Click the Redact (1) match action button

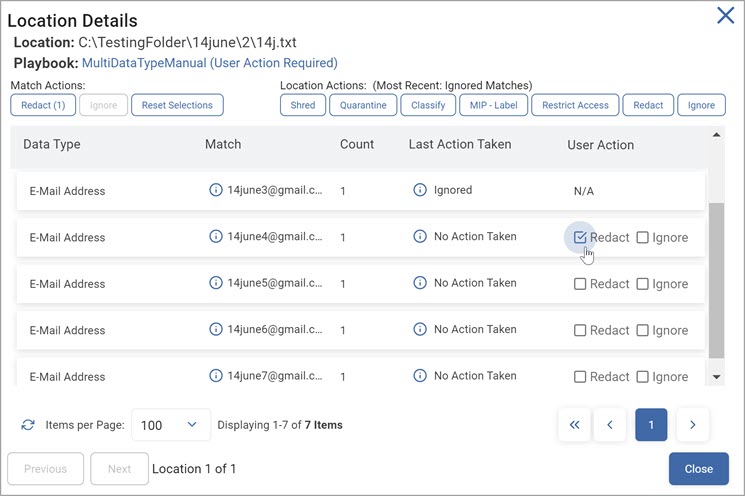[x=43, y=105]
